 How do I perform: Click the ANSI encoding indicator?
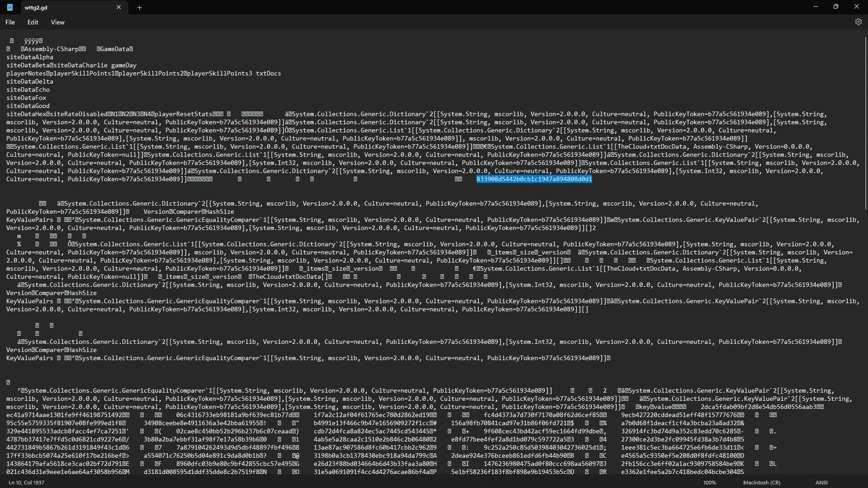(x=821, y=483)
